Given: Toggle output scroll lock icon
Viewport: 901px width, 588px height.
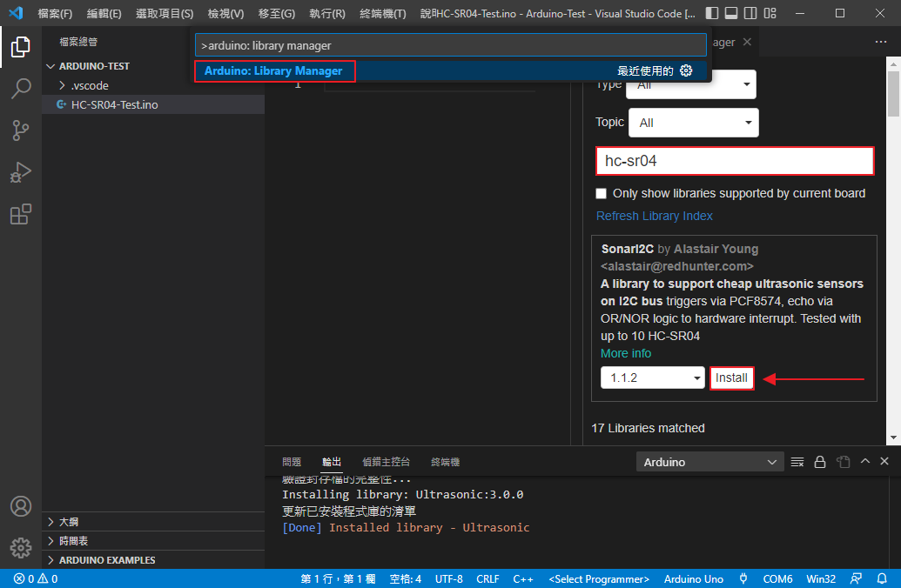Looking at the screenshot, I should click(819, 462).
